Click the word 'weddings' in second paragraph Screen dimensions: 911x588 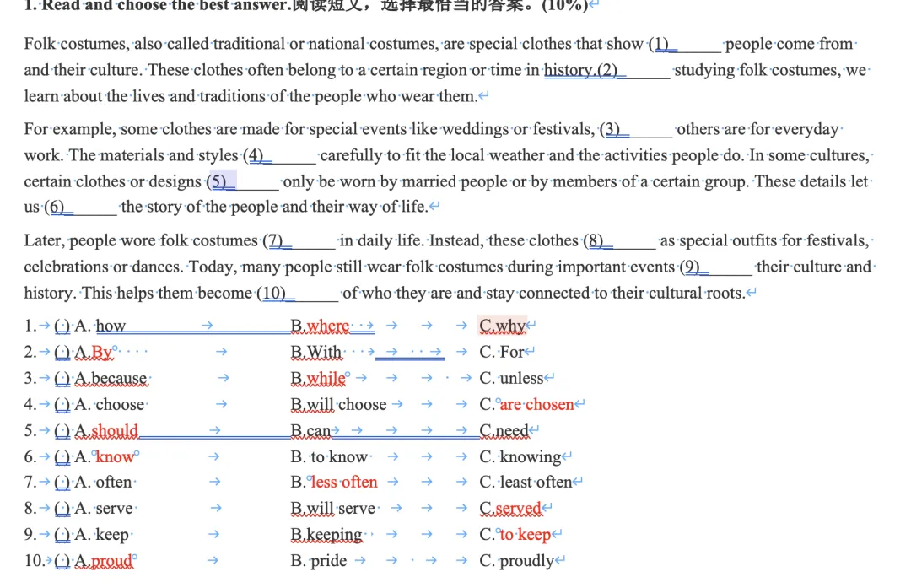(475, 129)
